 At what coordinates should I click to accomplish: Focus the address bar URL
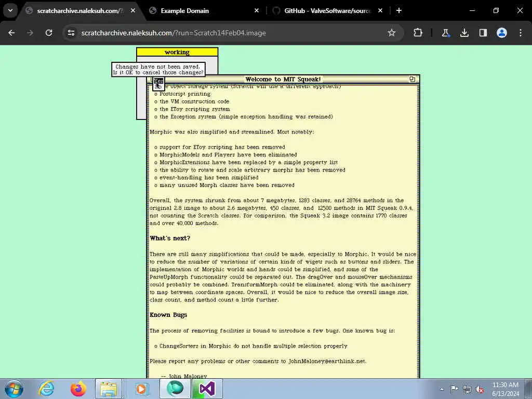[x=174, y=33]
